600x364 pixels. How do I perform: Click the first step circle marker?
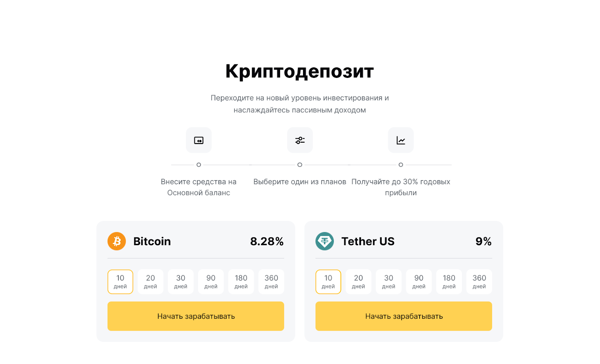point(199,165)
